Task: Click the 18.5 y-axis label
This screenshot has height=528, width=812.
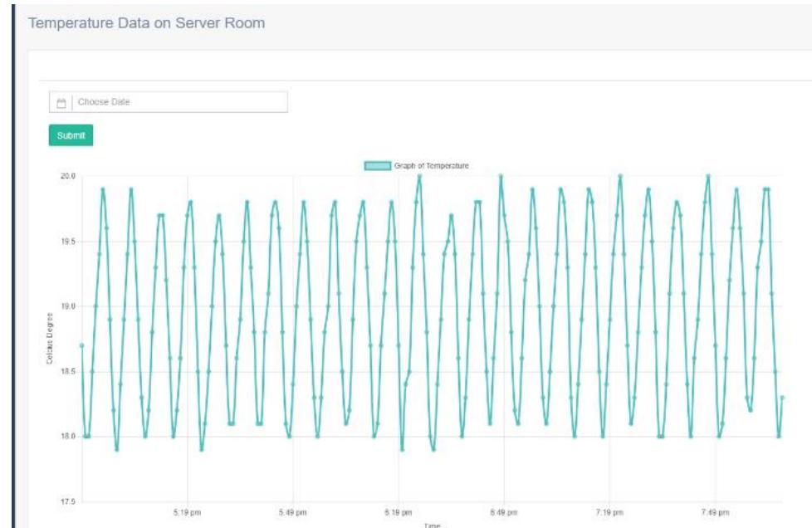Action: [68, 371]
